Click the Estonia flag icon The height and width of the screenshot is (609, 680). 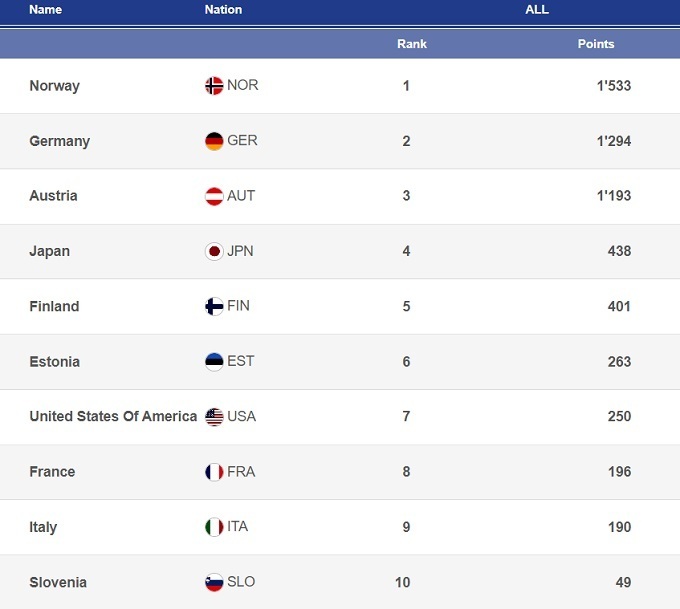tap(214, 361)
